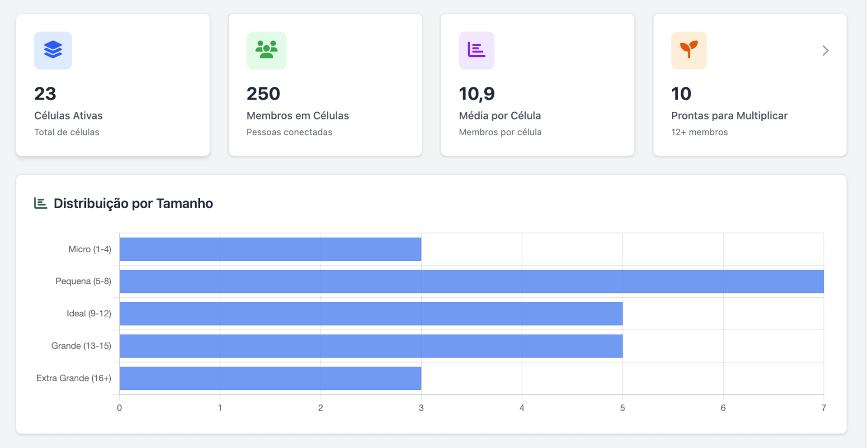Click the Ideal (9-12) axis label
This screenshot has width=868, height=448.
coord(88,313)
